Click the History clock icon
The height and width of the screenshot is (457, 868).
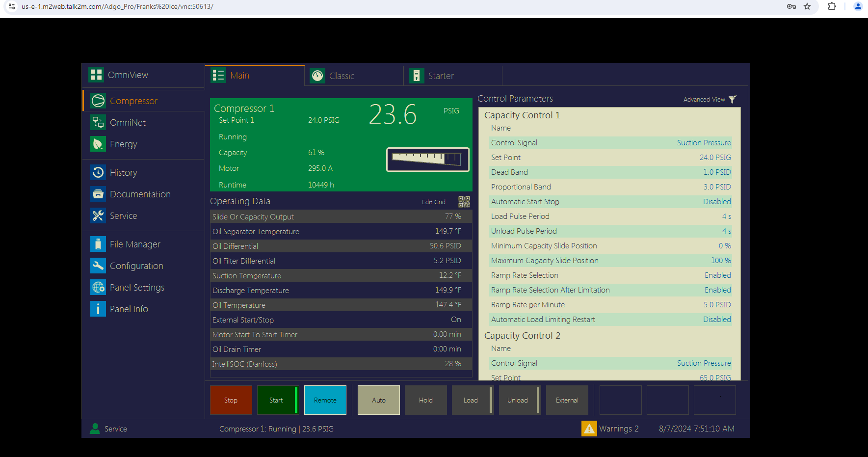(x=98, y=172)
